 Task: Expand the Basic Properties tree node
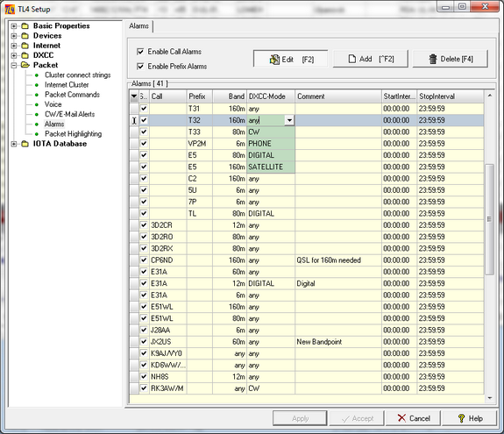pyautogui.click(x=13, y=26)
